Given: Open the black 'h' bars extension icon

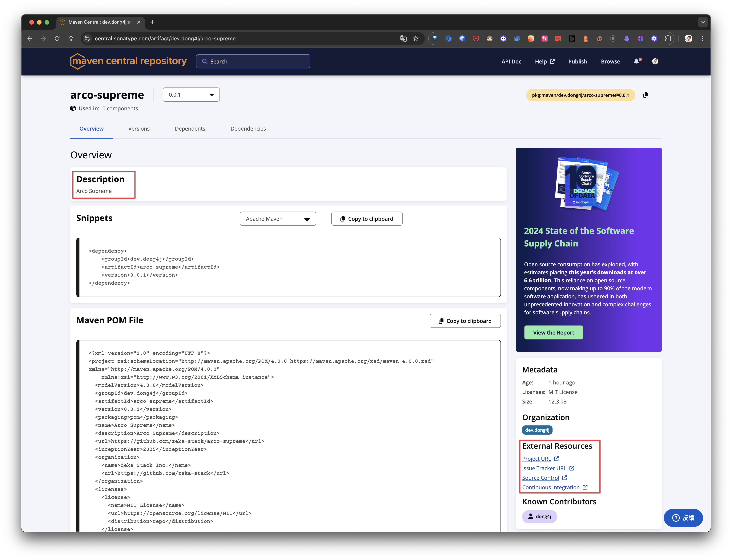Looking at the screenshot, I should point(572,39).
